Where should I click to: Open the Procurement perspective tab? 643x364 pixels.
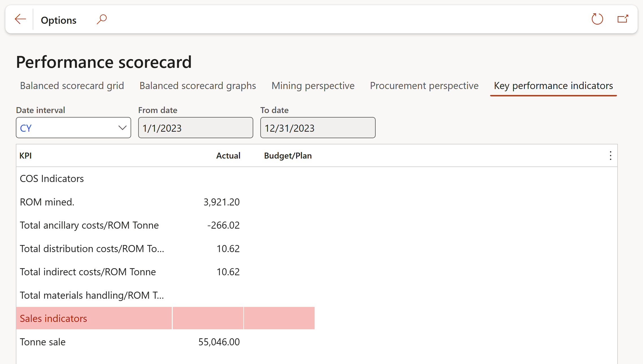tap(424, 86)
